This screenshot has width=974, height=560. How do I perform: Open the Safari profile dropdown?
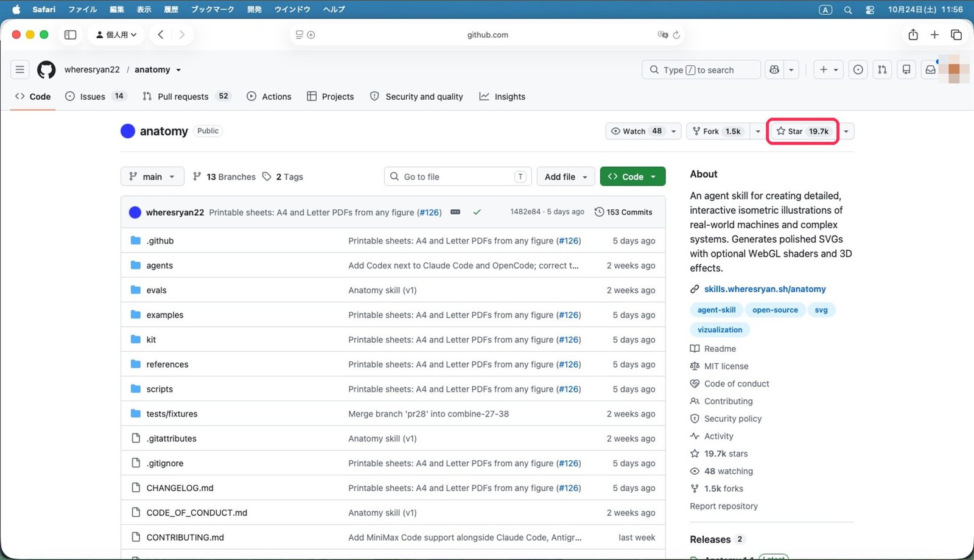116,35
